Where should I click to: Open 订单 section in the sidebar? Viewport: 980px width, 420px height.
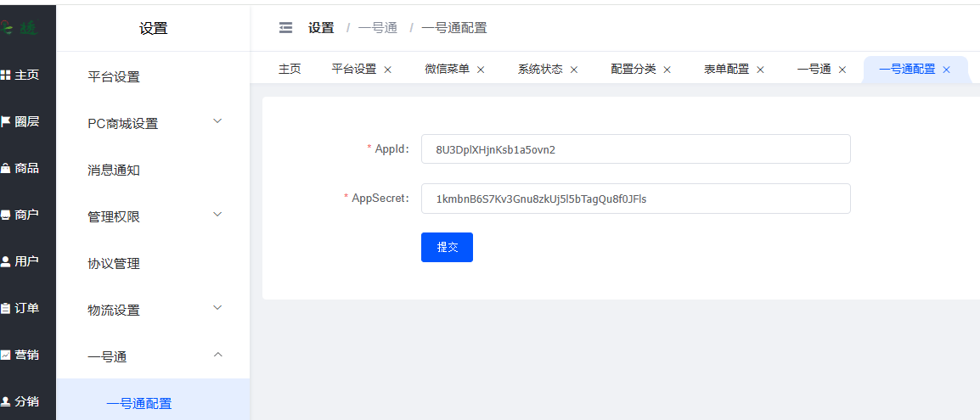coord(20,308)
